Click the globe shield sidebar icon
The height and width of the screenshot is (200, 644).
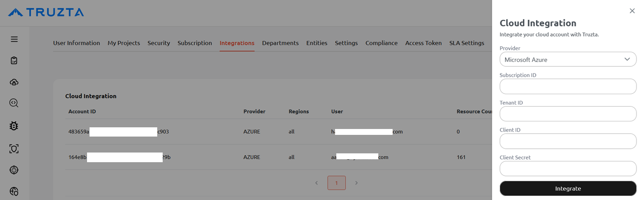tap(14, 191)
